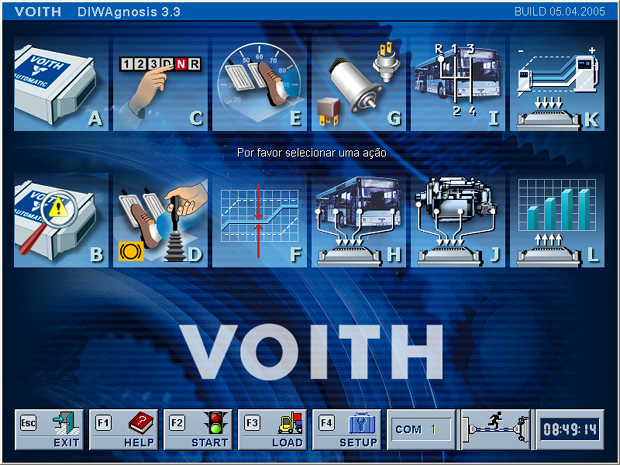
Task: Click the Esc EXIT button
Action: click(x=49, y=430)
